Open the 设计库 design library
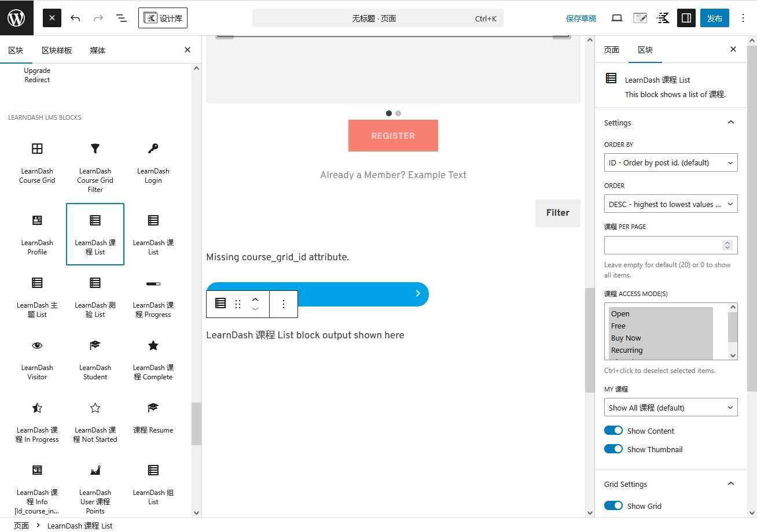The width and height of the screenshot is (757, 532). coord(163,18)
